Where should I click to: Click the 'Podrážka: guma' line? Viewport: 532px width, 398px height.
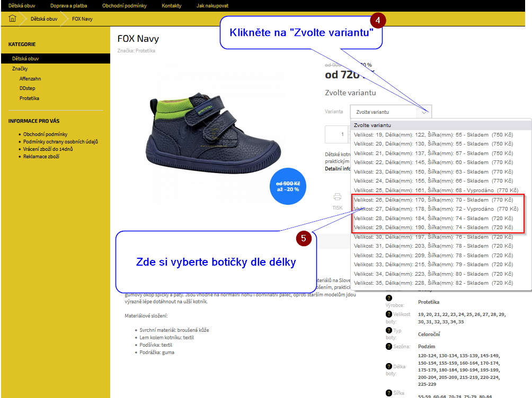pyautogui.click(x=157, y=352)
